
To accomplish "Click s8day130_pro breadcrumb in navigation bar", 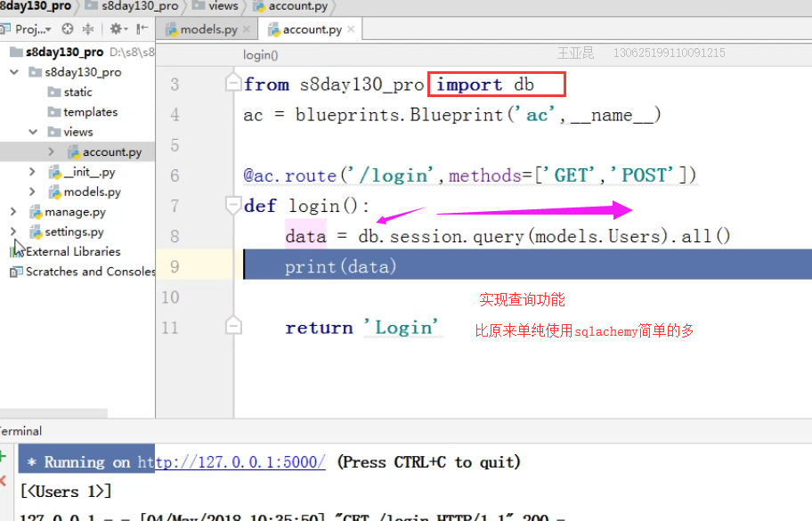I will [x=132, y=6].
